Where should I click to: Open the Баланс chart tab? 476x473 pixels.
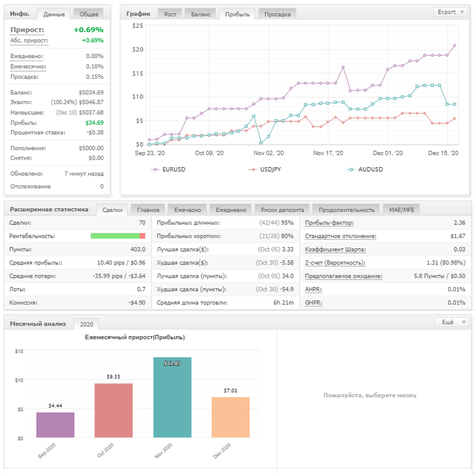200,15
